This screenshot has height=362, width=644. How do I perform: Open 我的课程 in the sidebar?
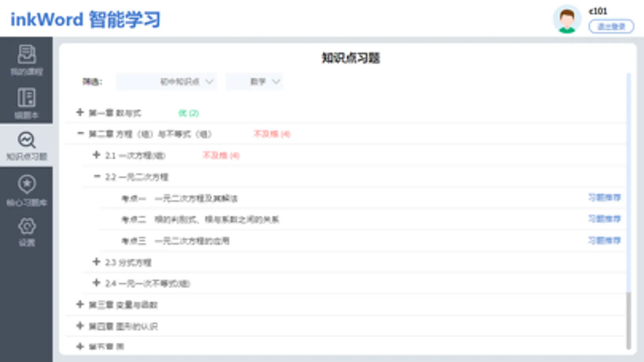coord(26,60)
